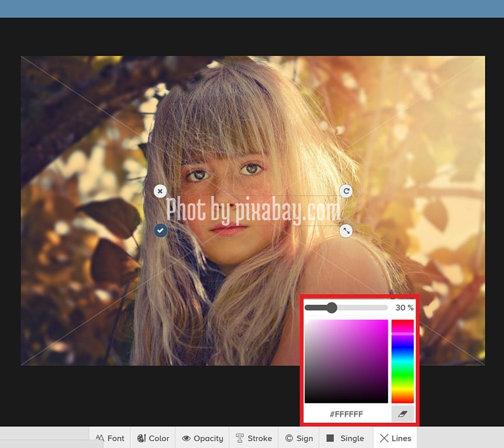The image size is (504, 448).
Task: Confirm the watermark with the checkmark handle
Action: (160, 230)
